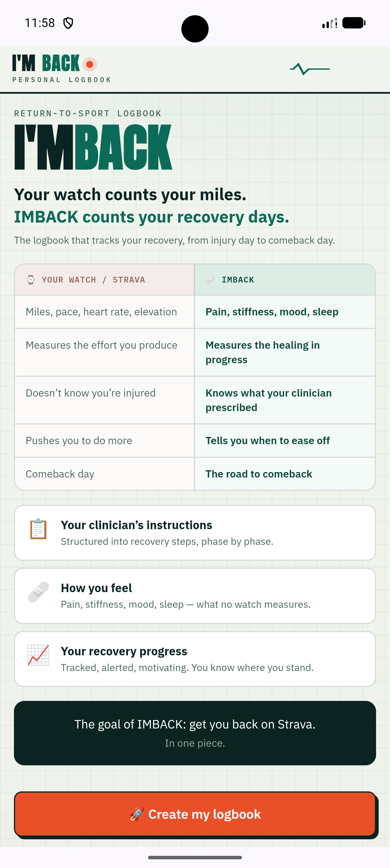The width and height of the screenshot is (390, 868).
Task: Tap the bandage icon in How you feel
Action: click(38, 592)
